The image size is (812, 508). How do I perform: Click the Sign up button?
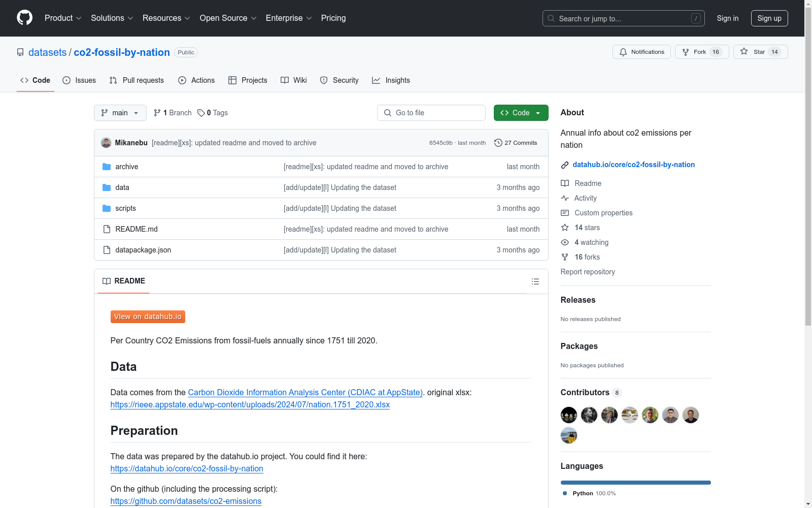769,18
